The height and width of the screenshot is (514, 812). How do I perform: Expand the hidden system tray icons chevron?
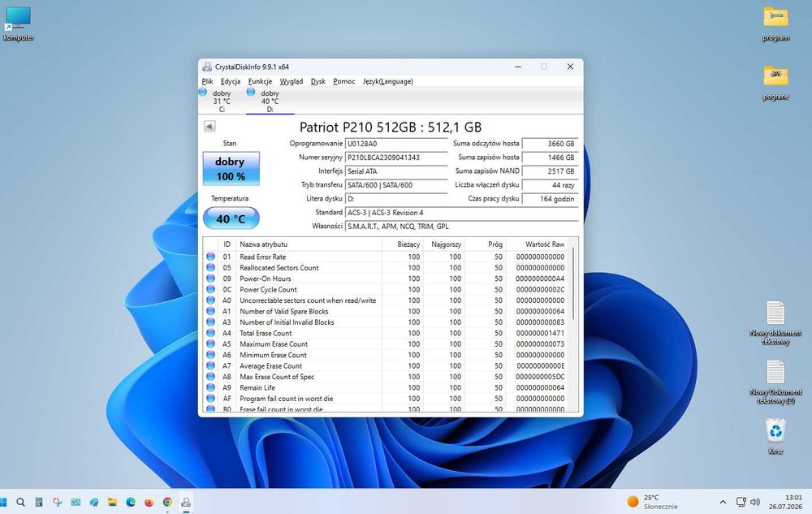coord(723,502)
